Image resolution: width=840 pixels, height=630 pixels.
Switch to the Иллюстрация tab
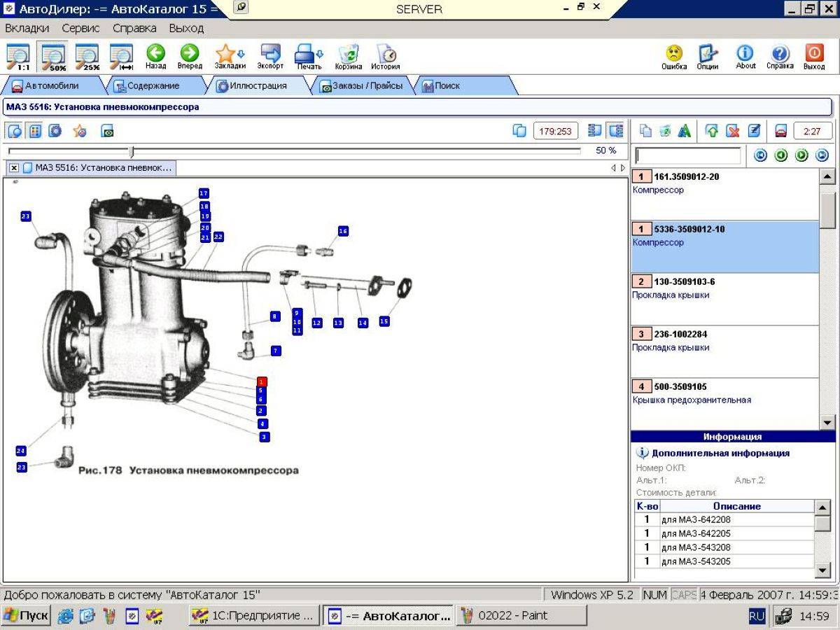pyautogui.click(x=258, y=85)
